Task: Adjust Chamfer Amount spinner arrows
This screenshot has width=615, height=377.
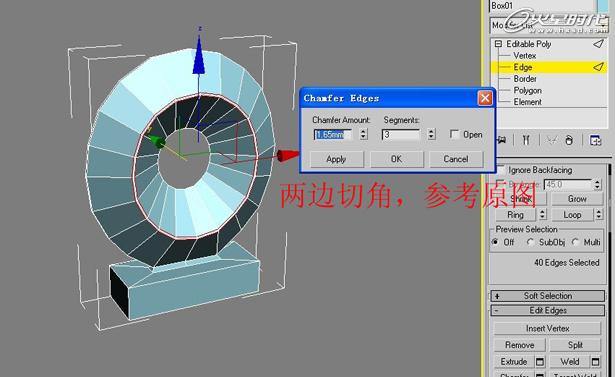Action: coord(364,135)
